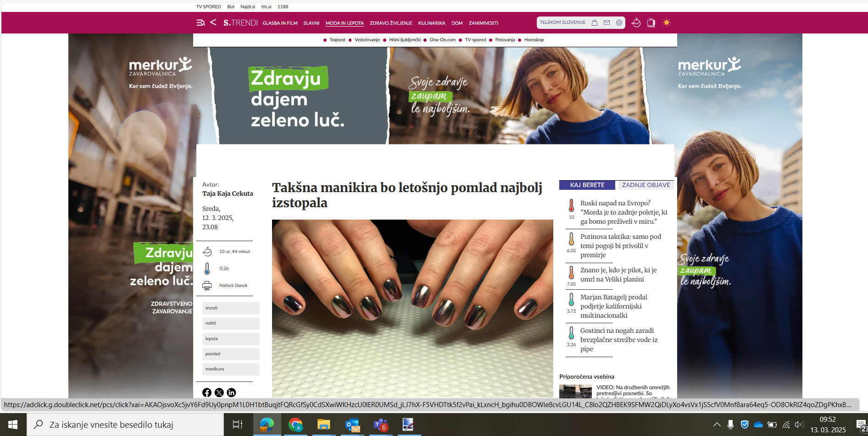
Task: Share the article on Facebook
Action: pyautogui.click(x=207, y=392)
